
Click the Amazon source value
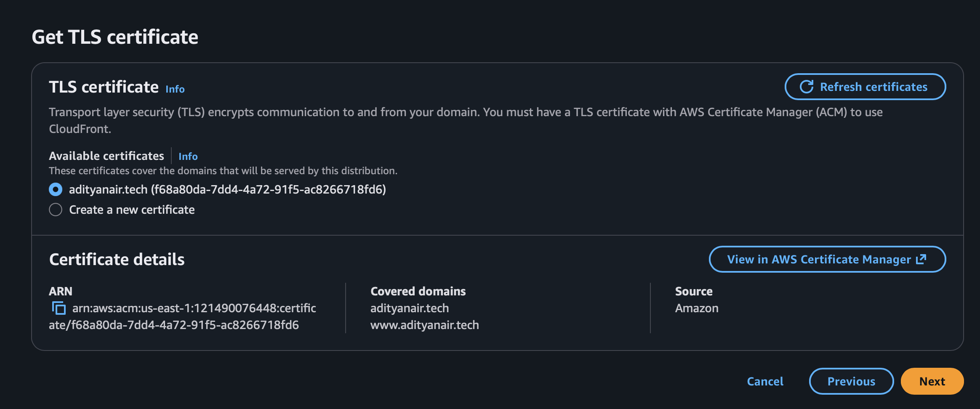click(697, 308)
